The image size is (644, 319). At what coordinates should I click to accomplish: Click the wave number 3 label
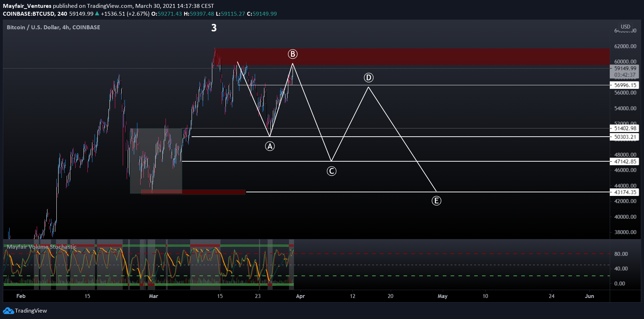click(214, 28)
